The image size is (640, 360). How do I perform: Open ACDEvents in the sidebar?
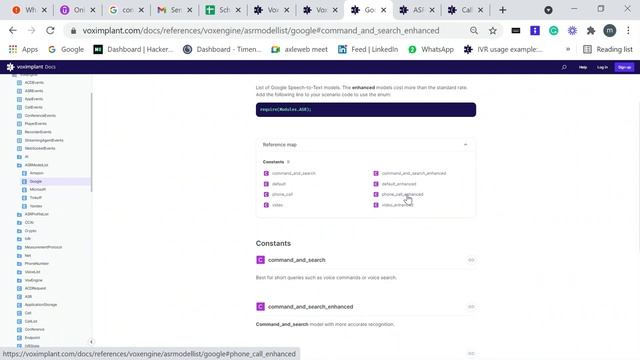[x=34, y=82]
